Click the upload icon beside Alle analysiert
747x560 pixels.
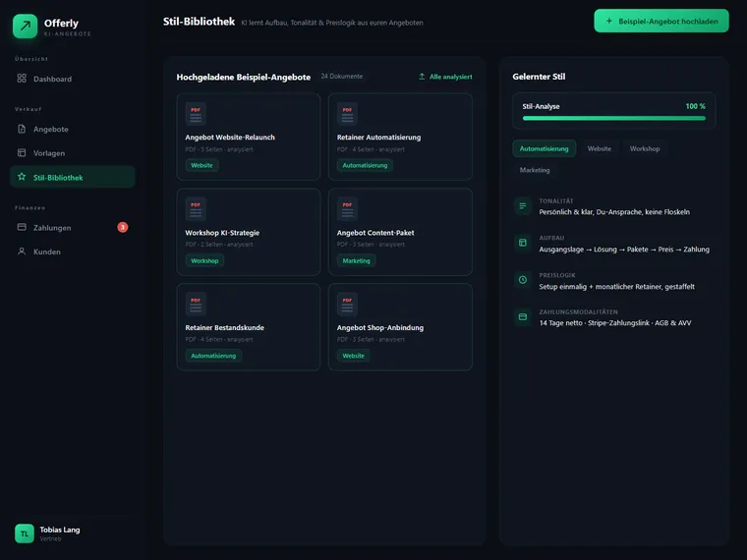[422, 77]
